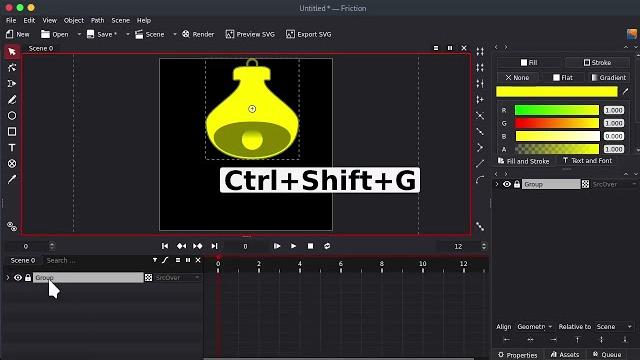This screenshot has width=640, height=360.
Task: Set paint type to Flat
Action: click(x=562, y=78)
